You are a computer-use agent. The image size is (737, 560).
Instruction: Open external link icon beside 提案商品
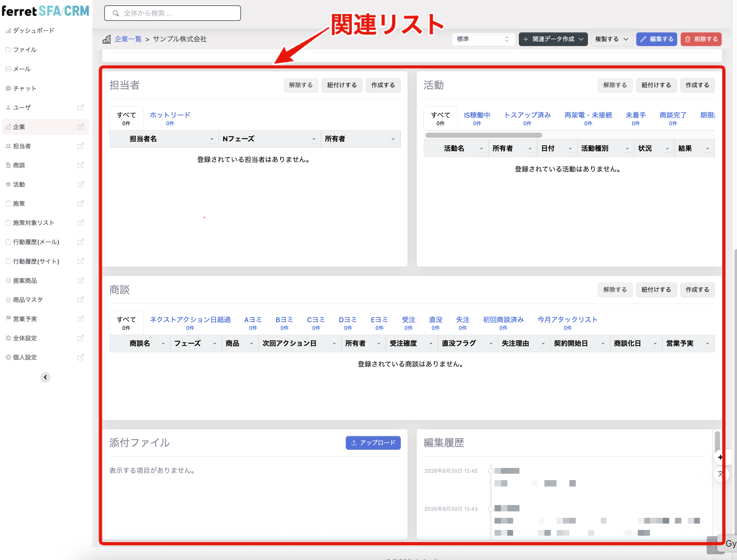(80, 280)
